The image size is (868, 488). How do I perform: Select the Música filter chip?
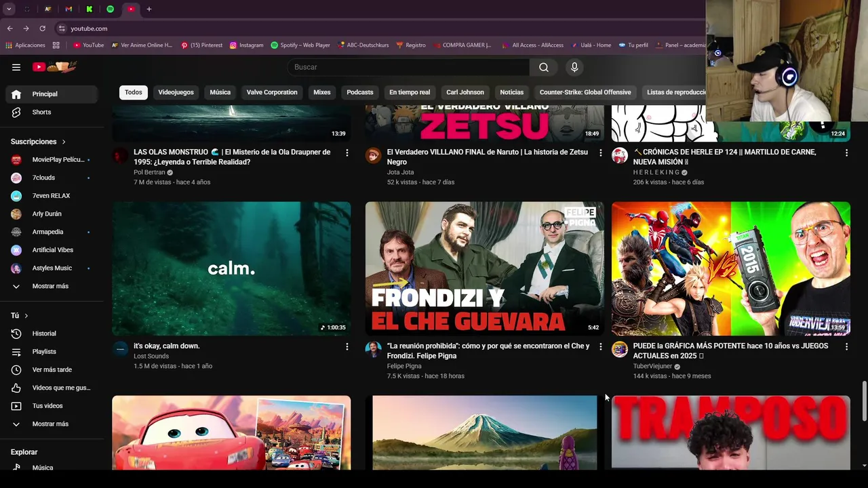220,92
